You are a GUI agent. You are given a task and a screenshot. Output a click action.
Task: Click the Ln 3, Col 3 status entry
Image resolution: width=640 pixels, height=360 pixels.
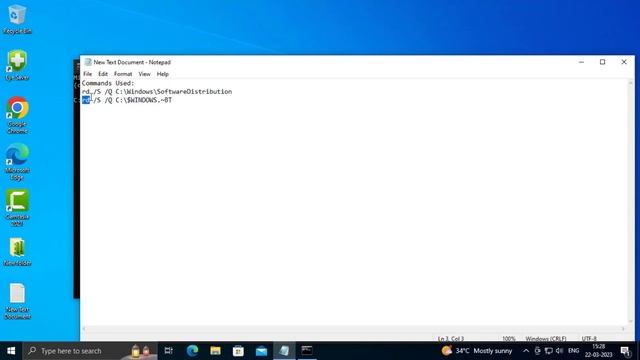pos(451,339)
